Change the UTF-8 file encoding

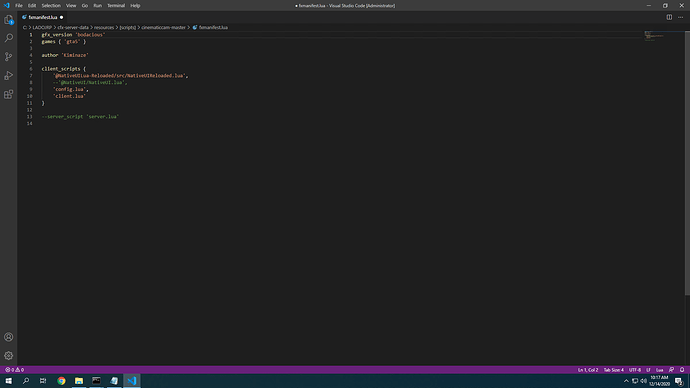[635, 370]
